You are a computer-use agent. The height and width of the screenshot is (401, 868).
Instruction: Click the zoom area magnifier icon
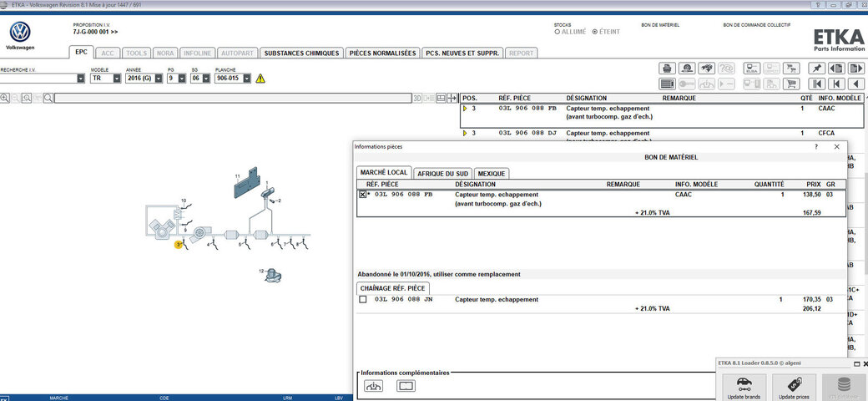click(x=27, y=98)
